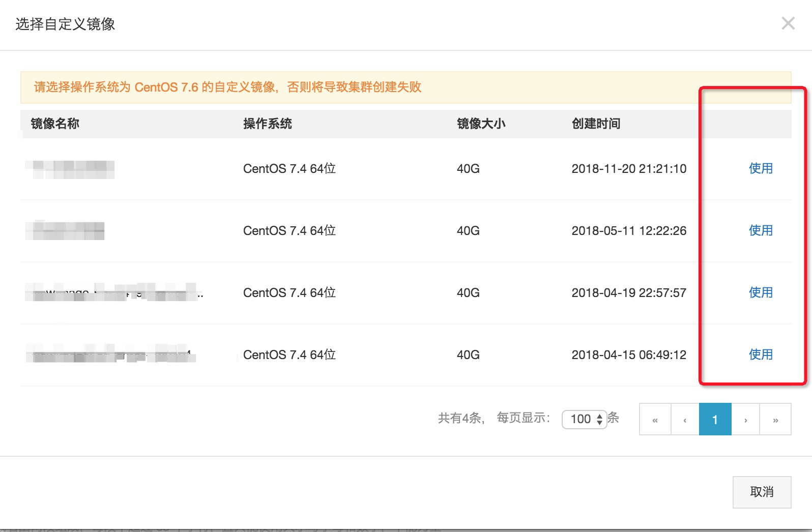812x532 pixels.
Task: Open the per-page count dropdown showing 100
Action: tap(584, 419)
